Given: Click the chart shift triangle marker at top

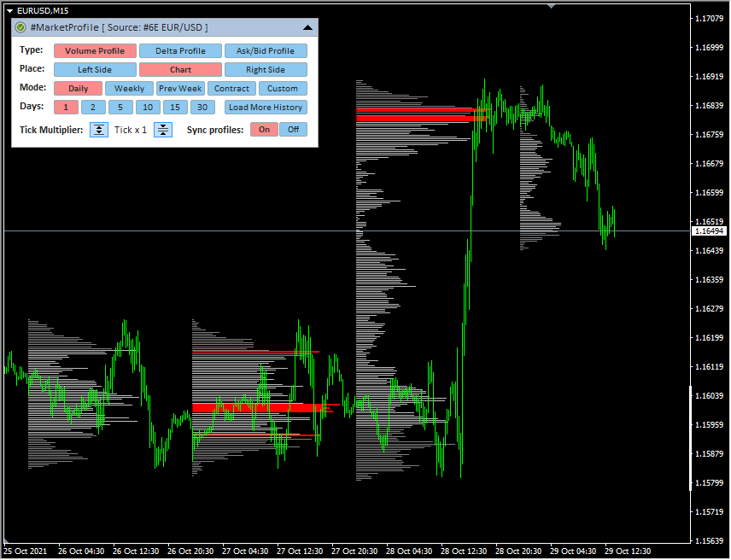Looking at the screenshot, I should 552,6.
